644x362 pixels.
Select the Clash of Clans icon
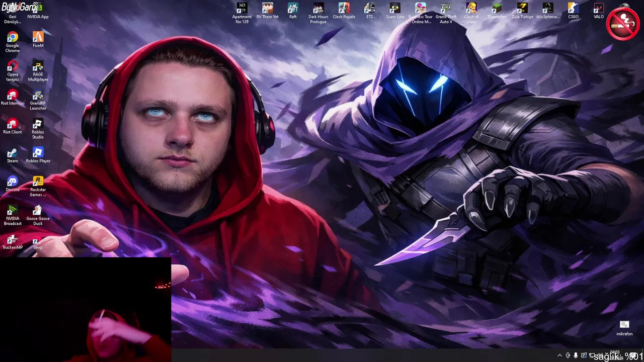pos(471,14)
